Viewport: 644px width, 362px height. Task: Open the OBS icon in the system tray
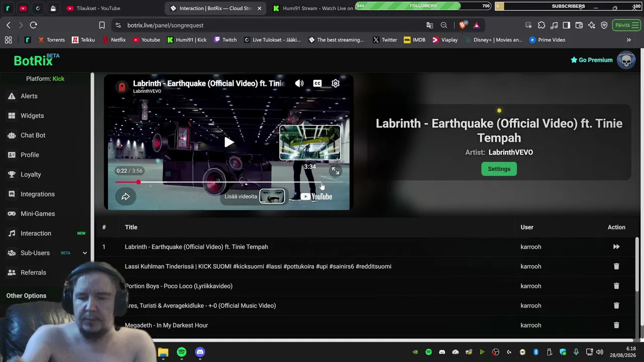point(496,352)
